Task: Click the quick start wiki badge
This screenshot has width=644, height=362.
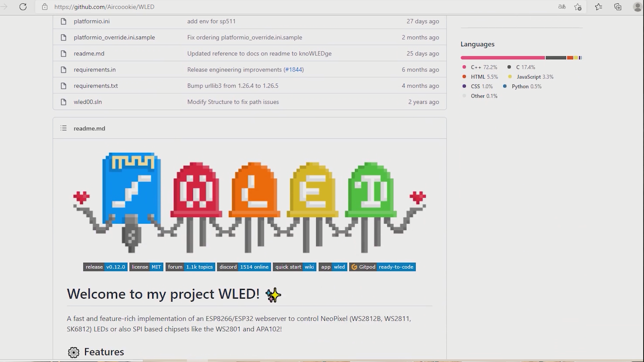Action: pos(294,267)
